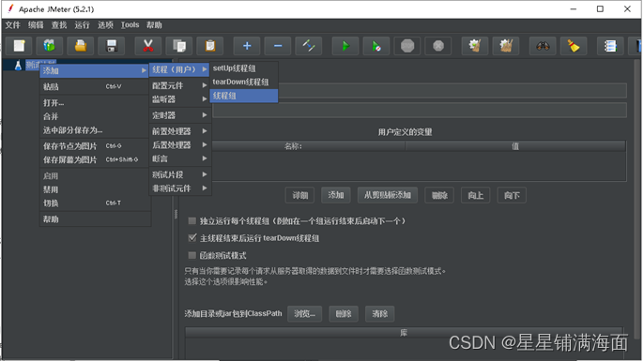The image size is (644, 361).
Task: Expand the 前置处理器 submenu
Action: (179, 131)
